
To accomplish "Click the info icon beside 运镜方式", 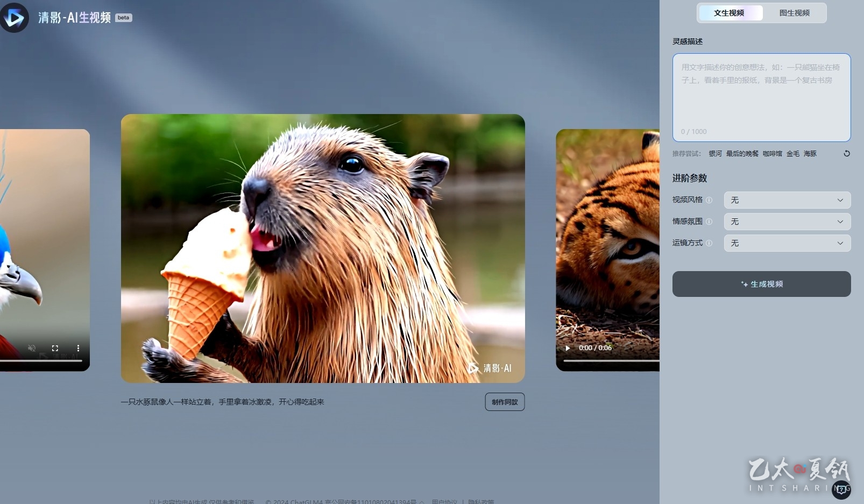I will click(x=709, y=243).
